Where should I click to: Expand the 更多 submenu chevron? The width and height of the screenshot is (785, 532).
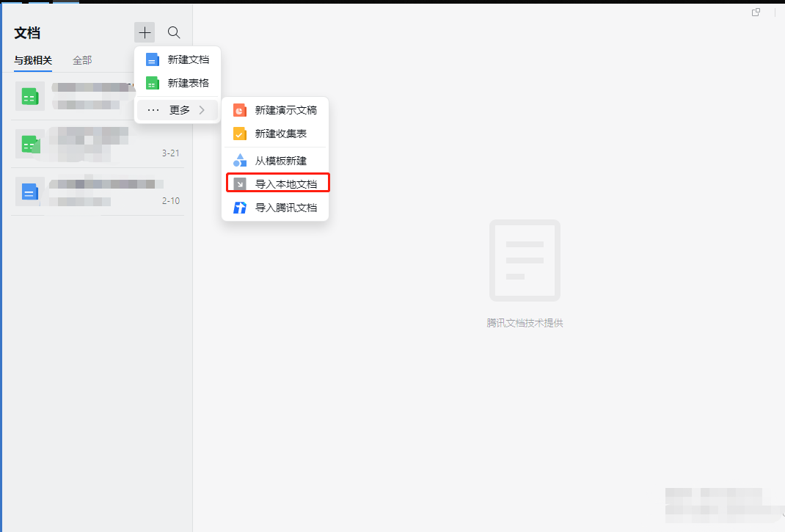coord(202,110)
